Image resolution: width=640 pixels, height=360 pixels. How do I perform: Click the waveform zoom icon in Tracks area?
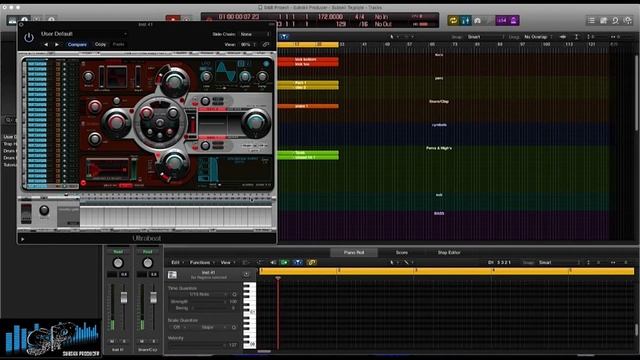[563, 37]
